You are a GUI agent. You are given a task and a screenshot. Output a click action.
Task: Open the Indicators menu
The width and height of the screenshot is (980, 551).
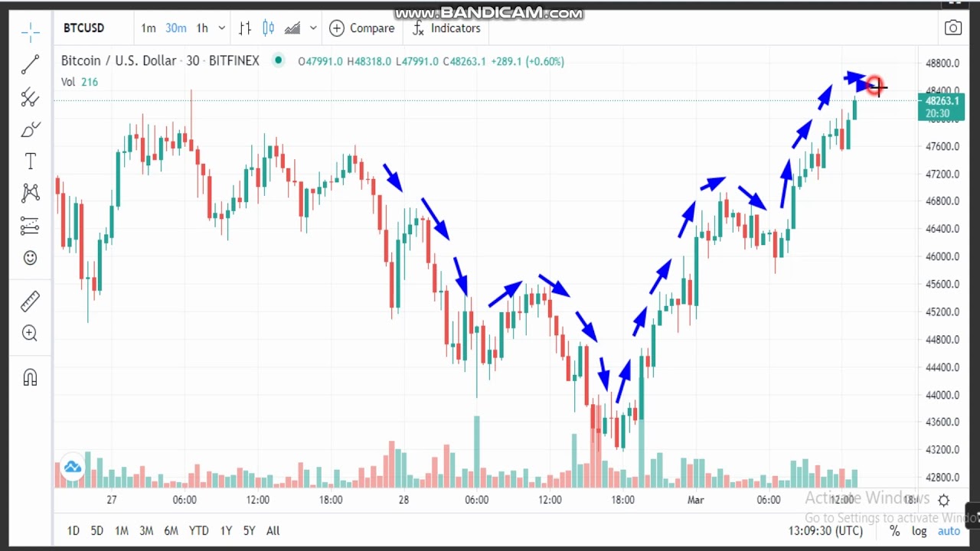point(446,28)
